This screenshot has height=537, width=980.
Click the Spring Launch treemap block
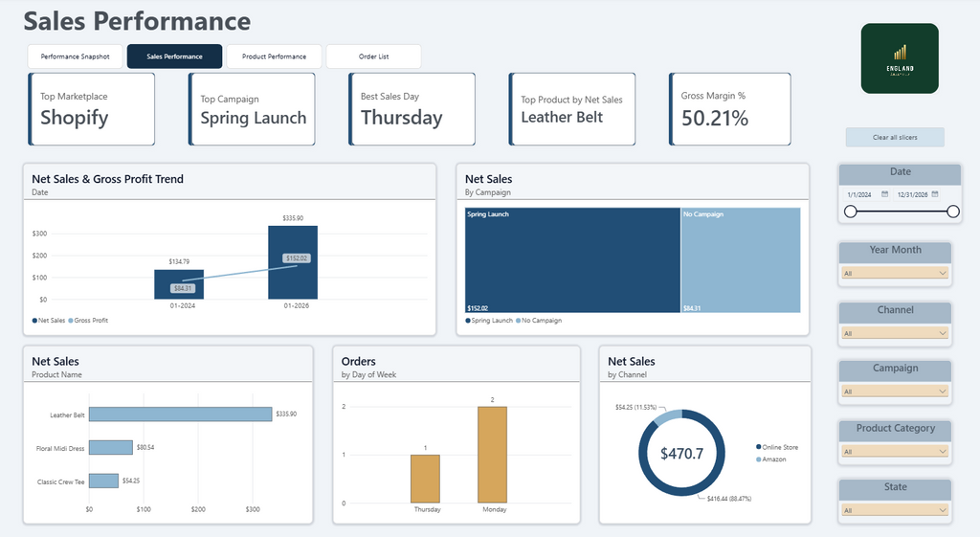point(572,260)
